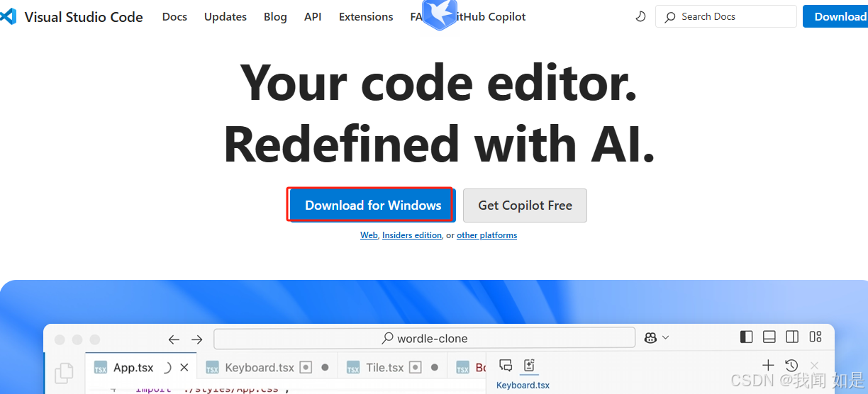This screenshot has width=868, height=394.
Task: Click the Keyboard.tsx attachment in chat panel
Action: [523, 385]
